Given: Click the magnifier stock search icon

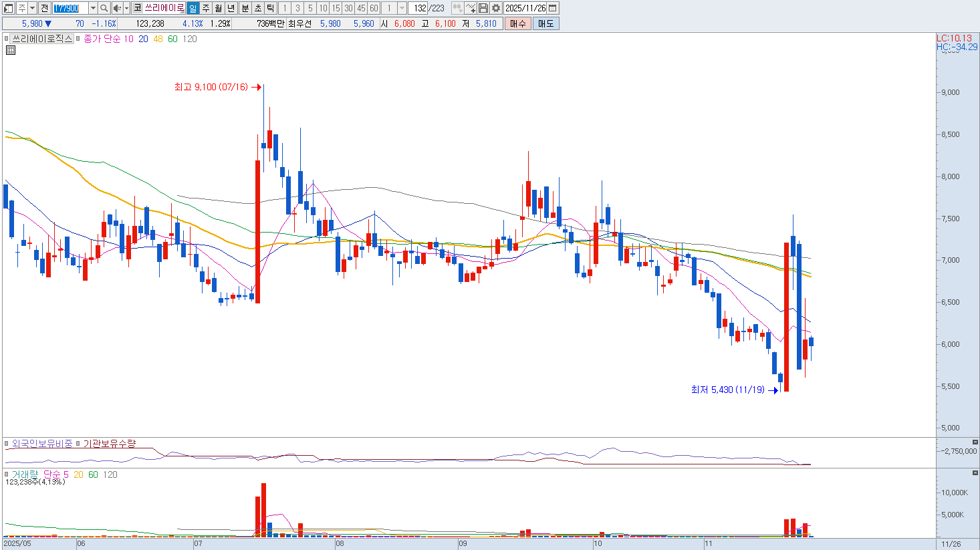Looking at the screenshot, I should 104,8.
